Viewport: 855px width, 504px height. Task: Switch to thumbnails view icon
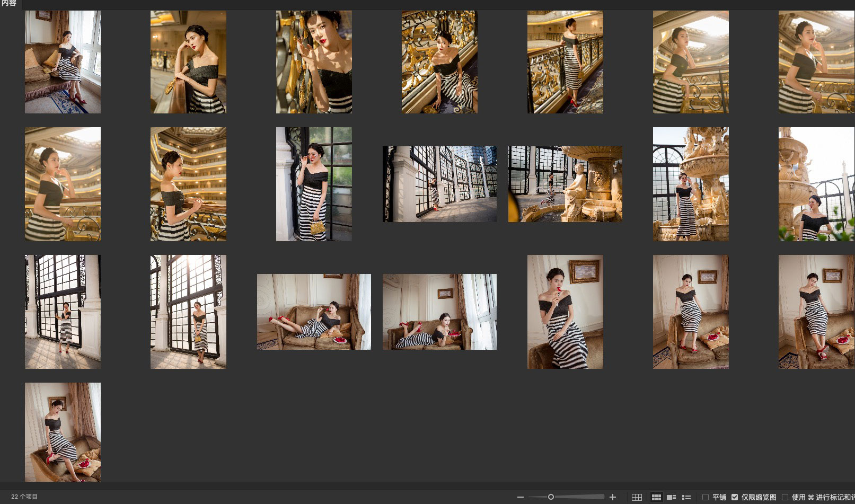tap(656, 497)
